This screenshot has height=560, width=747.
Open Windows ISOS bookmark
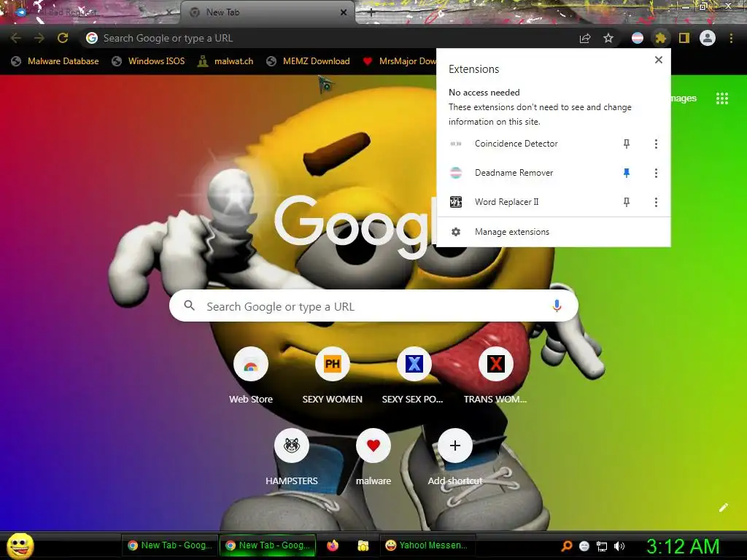coord(148,61)
